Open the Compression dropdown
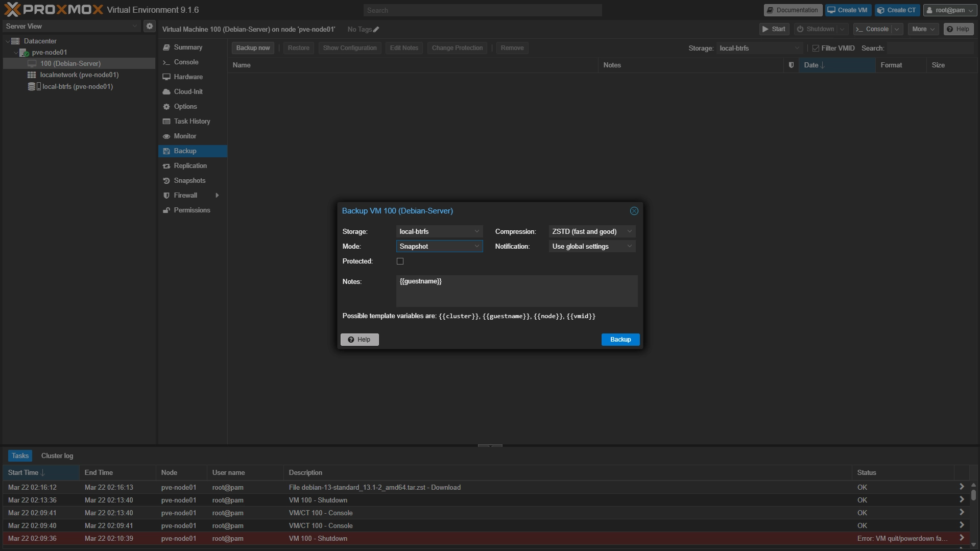980x551 pixels. (x=629, y=231)
